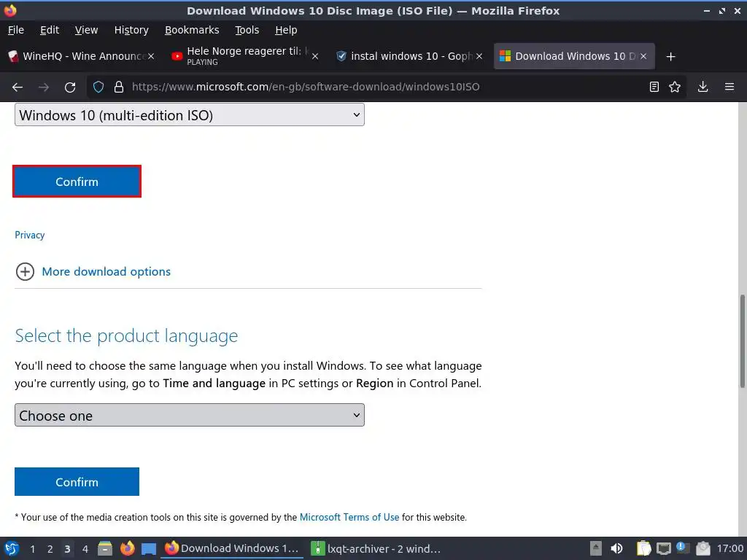The image size is (747, 560).
Task: Click the screenshot tray icon
Action: click(x=703, y=548)
